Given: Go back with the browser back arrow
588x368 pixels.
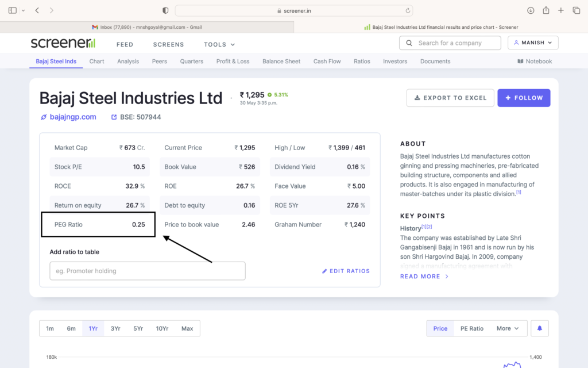Looking at the screenshot, I should pyautogui.click(x=37, y=10).
